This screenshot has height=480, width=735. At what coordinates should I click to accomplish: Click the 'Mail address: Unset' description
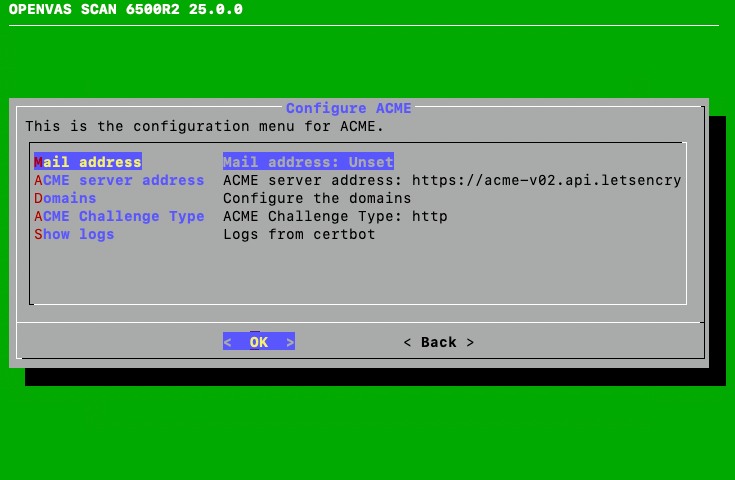308,162
